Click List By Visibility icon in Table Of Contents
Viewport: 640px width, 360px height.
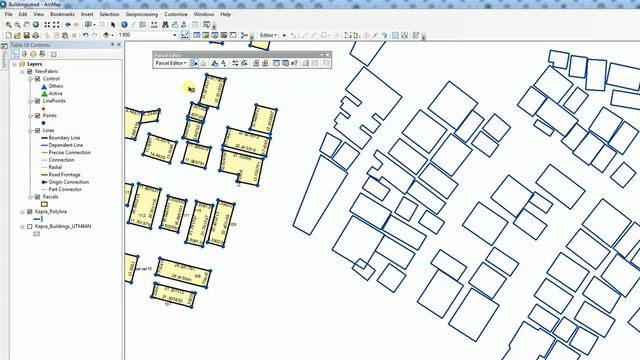coord(33,54)
